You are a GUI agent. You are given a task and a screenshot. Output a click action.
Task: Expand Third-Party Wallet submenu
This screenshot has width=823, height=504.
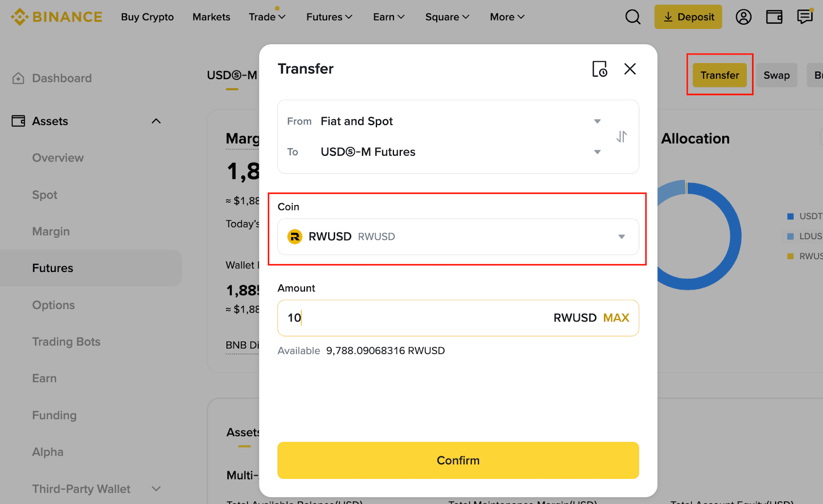(x=156, y=489)
